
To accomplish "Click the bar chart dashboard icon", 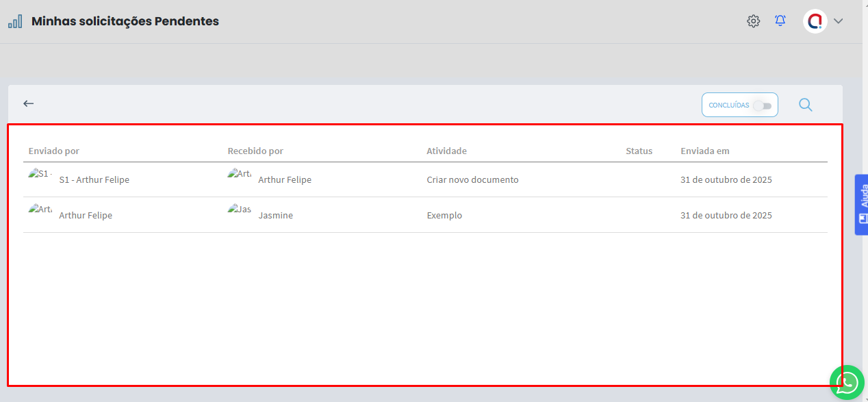I will coord(15,22).
